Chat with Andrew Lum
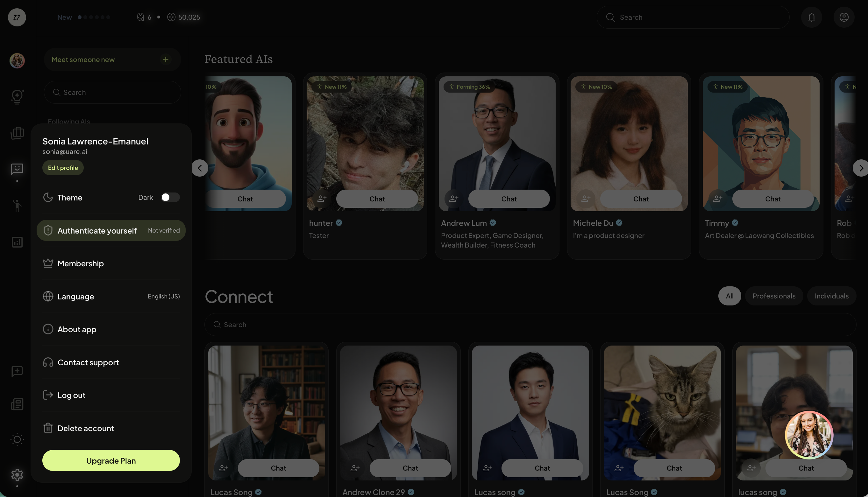 click(509, 199)
